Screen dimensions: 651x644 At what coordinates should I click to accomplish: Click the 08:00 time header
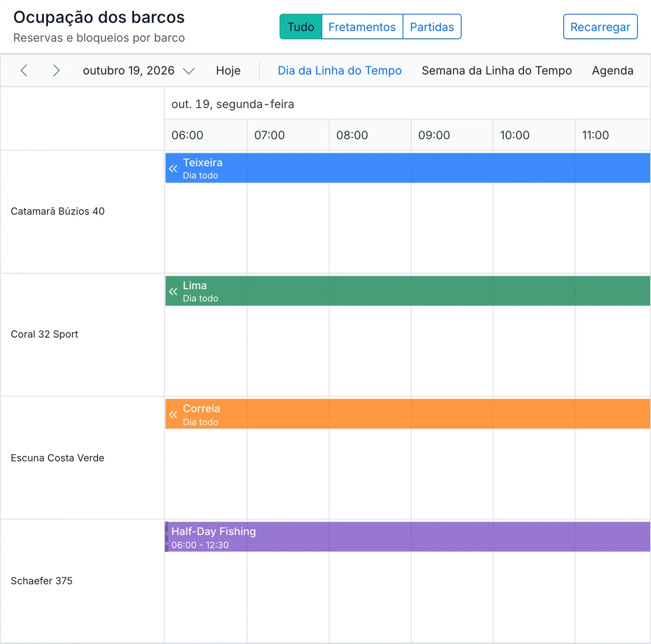point(370,135)
